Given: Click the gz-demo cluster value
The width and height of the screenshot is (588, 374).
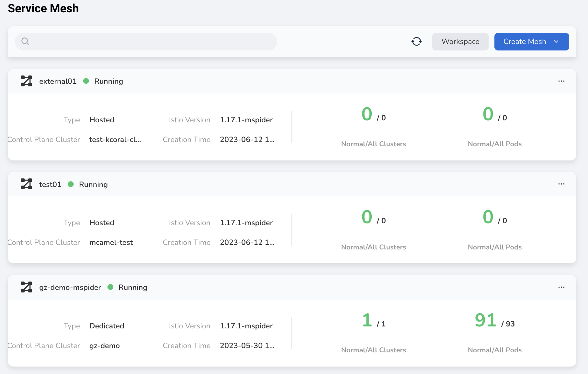Looking at the screenshot, I should click(x=105, y=346).
